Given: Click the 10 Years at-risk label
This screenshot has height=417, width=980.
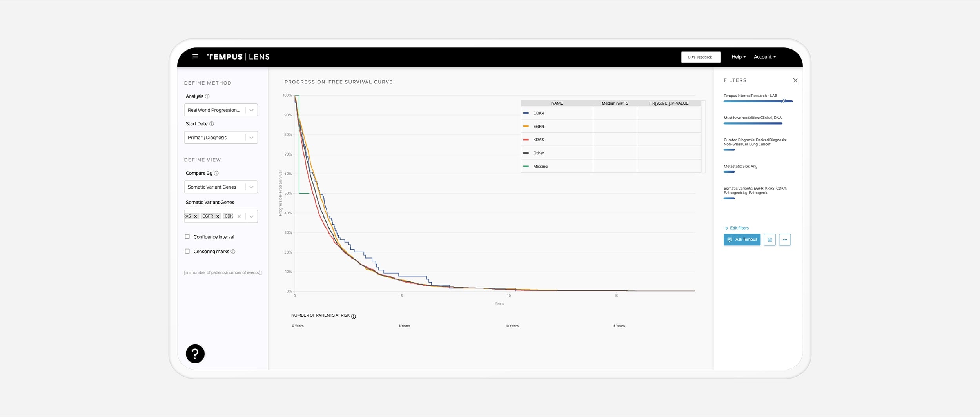Looking at the screenshot, I should click(x=512, y=326).
